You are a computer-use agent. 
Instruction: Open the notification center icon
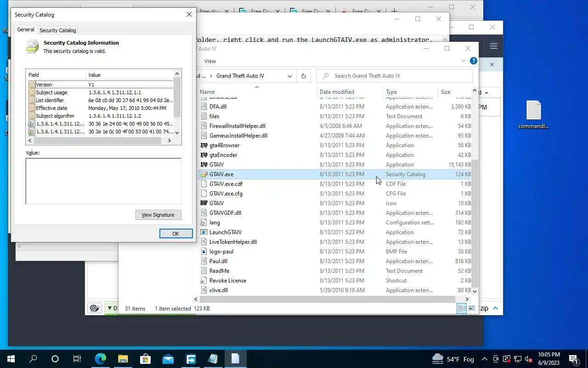573,359
